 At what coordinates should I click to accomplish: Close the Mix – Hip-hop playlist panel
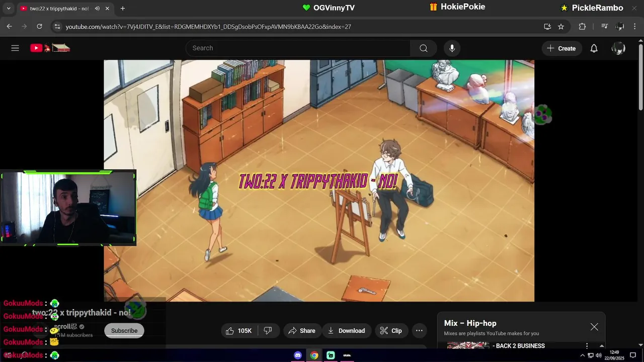[594, 327]
